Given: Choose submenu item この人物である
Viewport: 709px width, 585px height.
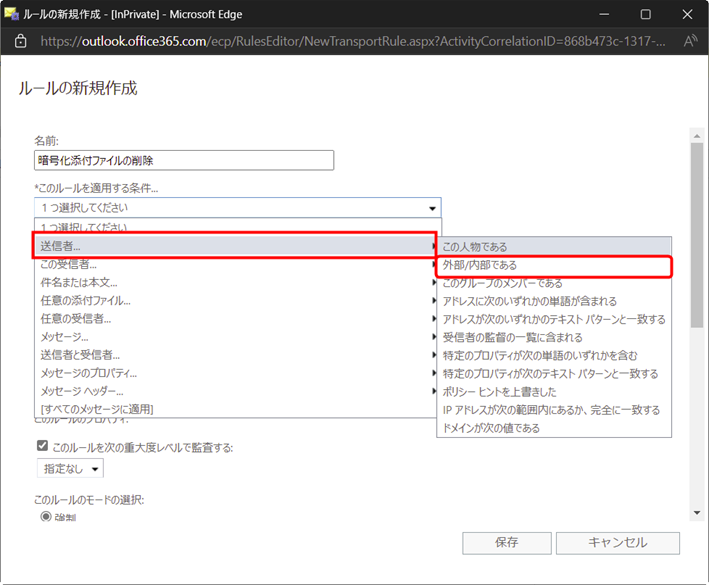Looking at the screenshot, I should click(x=554, y=247).
